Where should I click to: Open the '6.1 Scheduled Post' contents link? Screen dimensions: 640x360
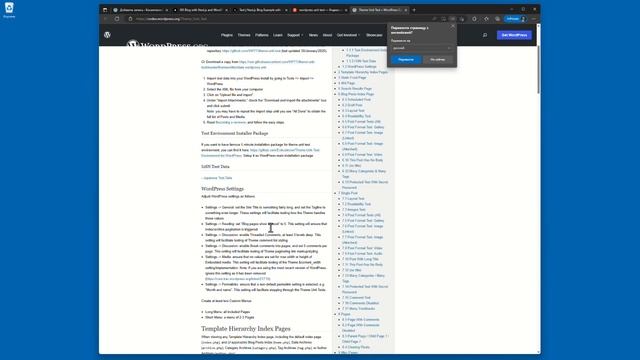click(356, 100)
